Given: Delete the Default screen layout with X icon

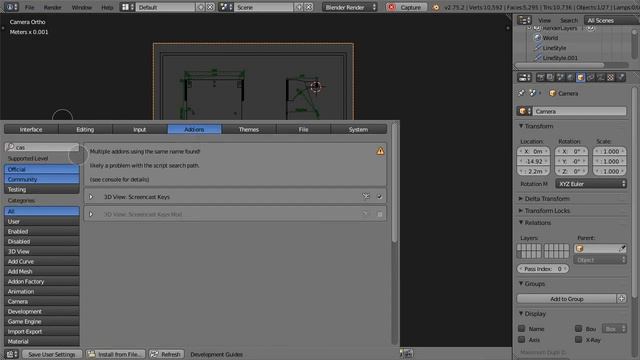Looking at the screenshot, I should (210, 7).
